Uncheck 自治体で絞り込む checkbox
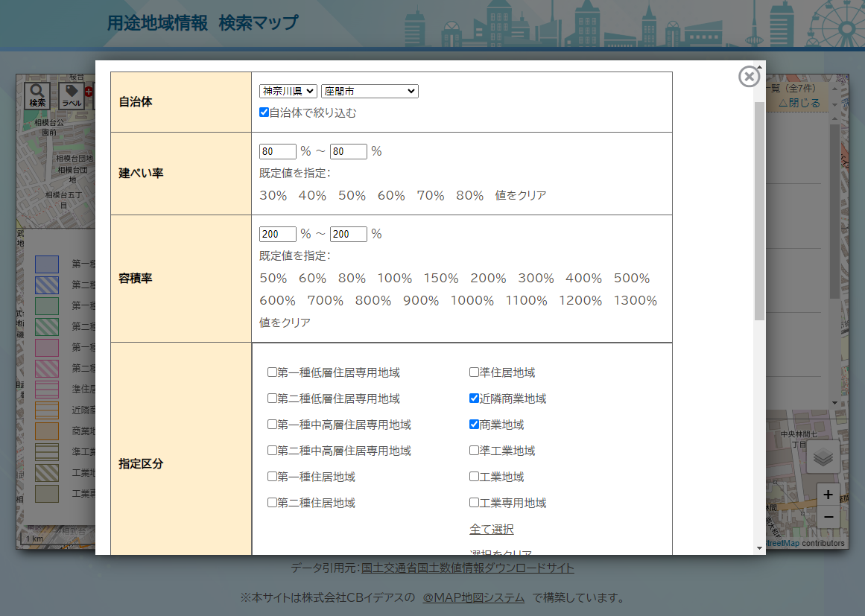 pyautogui.click(x=264, y=113)
